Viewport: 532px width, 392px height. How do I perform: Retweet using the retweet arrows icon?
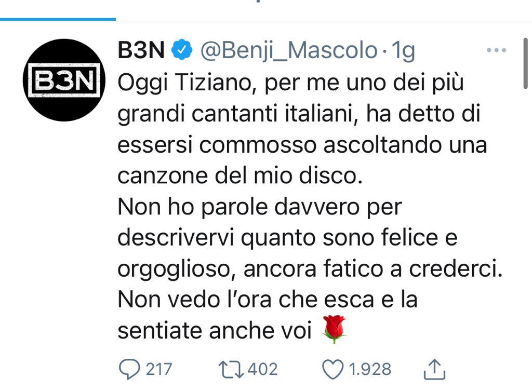(x=231, y=369)
